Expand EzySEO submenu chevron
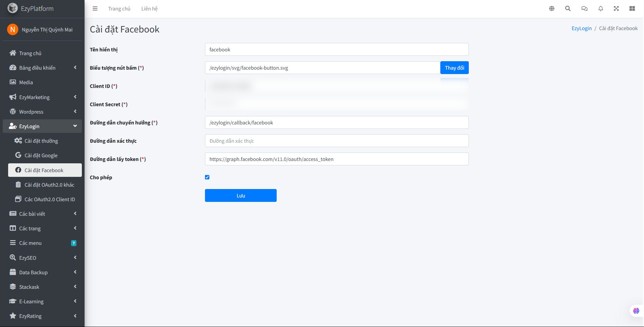 75,257
